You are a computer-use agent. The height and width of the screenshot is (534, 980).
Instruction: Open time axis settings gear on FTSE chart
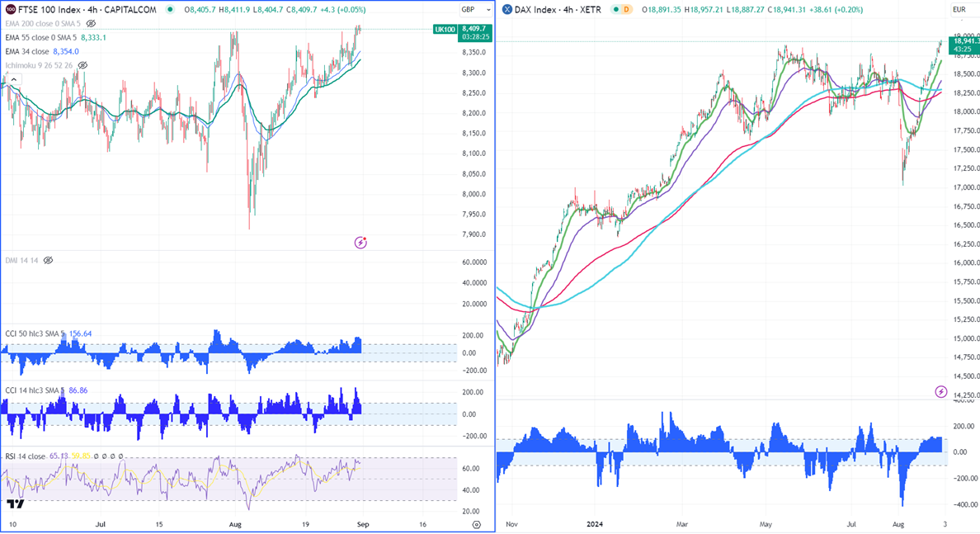click(x=477, y=525)
